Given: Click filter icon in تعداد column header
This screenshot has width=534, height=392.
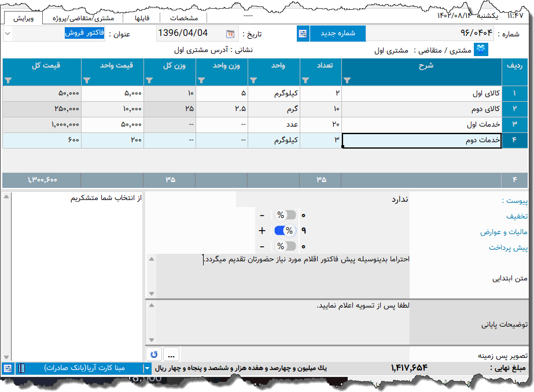Looking at the screenshot, I should coord(306,80).
